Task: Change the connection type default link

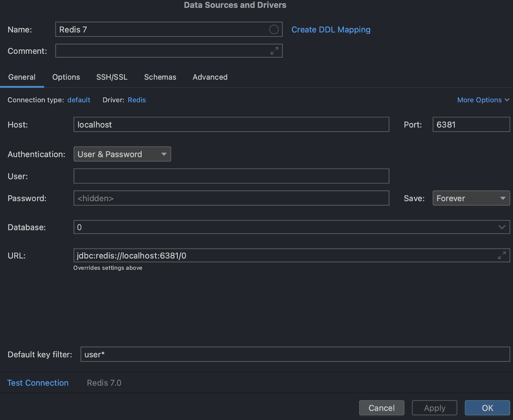Action: (79, 100)
